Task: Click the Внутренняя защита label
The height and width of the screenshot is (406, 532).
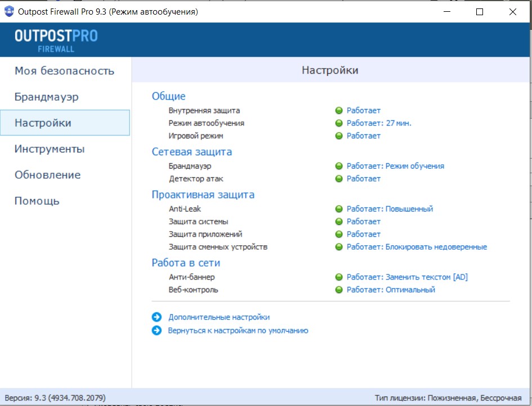Action: pyautogui.click(x=204, y=110)
